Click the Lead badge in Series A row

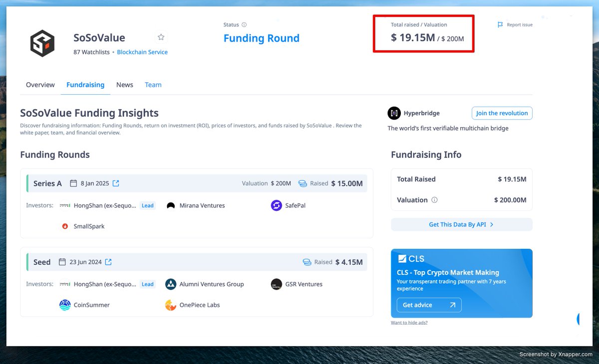(x=148, y=205)
